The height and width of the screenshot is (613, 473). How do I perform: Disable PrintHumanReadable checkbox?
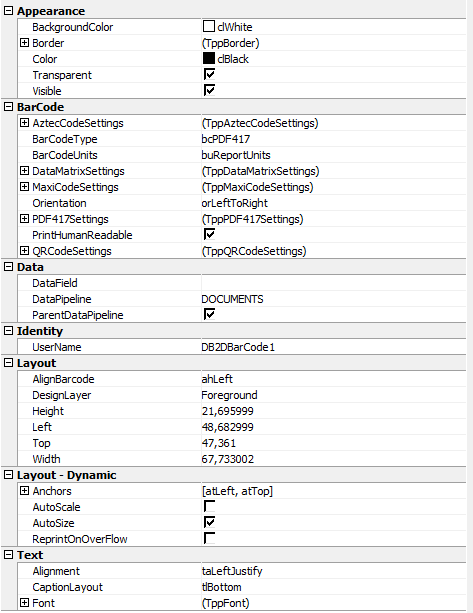(209, 234)
